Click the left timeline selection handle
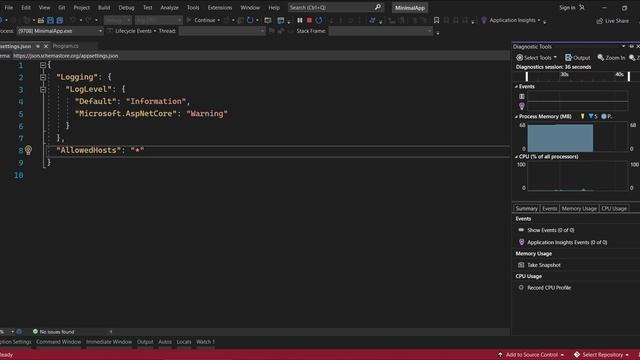Viewport: 640px width, 360px height. pyautogui.click(x=527, y=76)
